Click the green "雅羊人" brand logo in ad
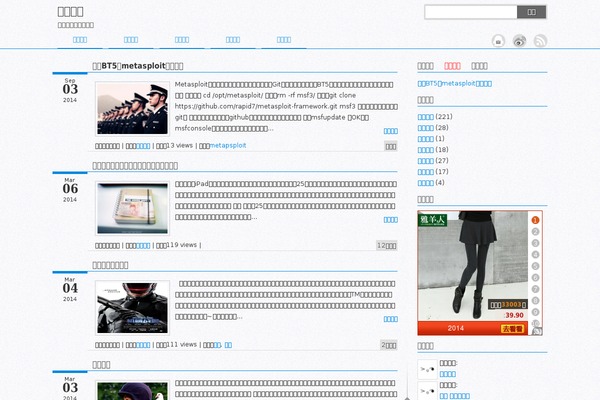Viewport: 600px width, 400px height. pyautogui.click(x=433, y=220)
